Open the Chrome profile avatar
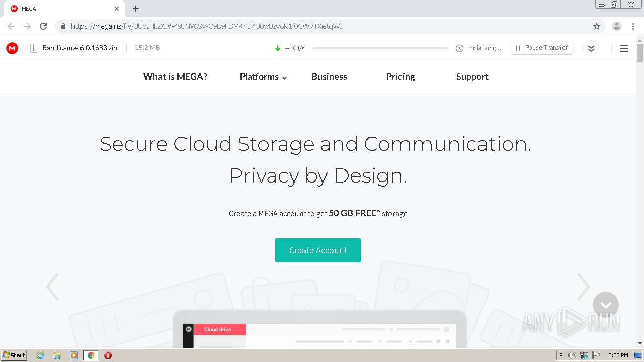This screenshot has width=644, height=362. (617, 26)
